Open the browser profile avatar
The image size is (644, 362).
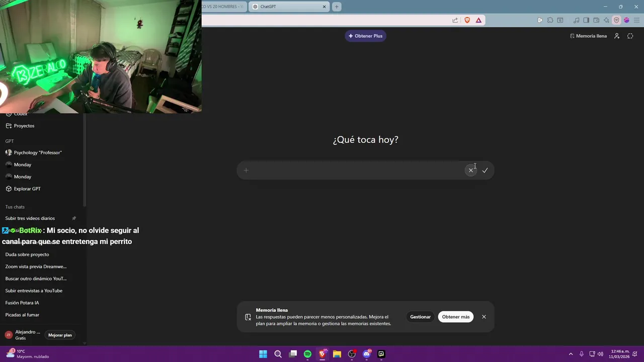(x=626, y=20)
